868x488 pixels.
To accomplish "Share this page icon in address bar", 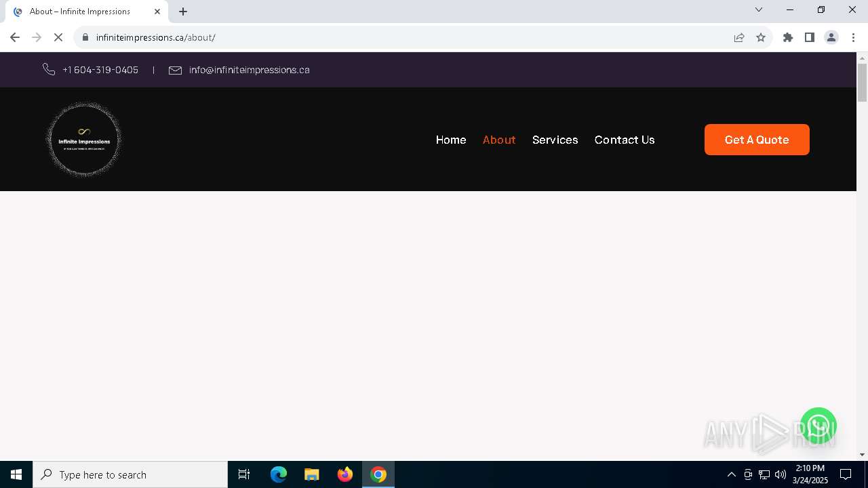I will tap(739, 37).
